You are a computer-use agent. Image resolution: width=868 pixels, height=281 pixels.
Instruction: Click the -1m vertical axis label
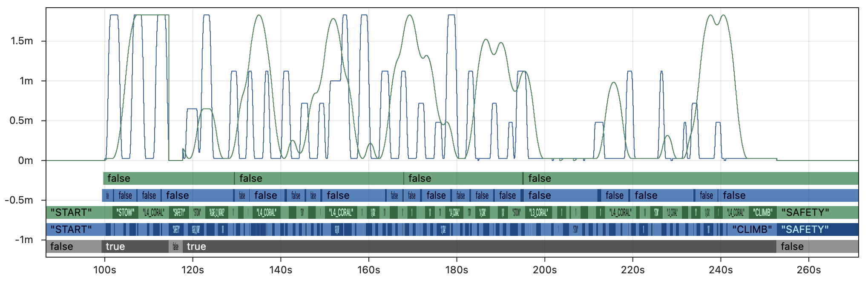24,240
